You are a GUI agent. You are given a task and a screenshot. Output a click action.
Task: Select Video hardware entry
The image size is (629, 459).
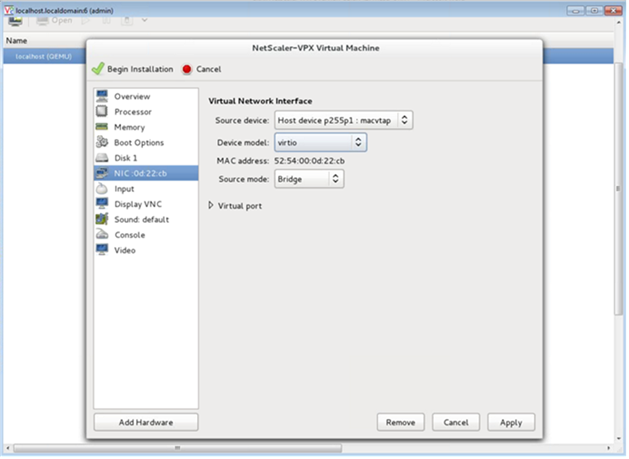tap(146, 250)
